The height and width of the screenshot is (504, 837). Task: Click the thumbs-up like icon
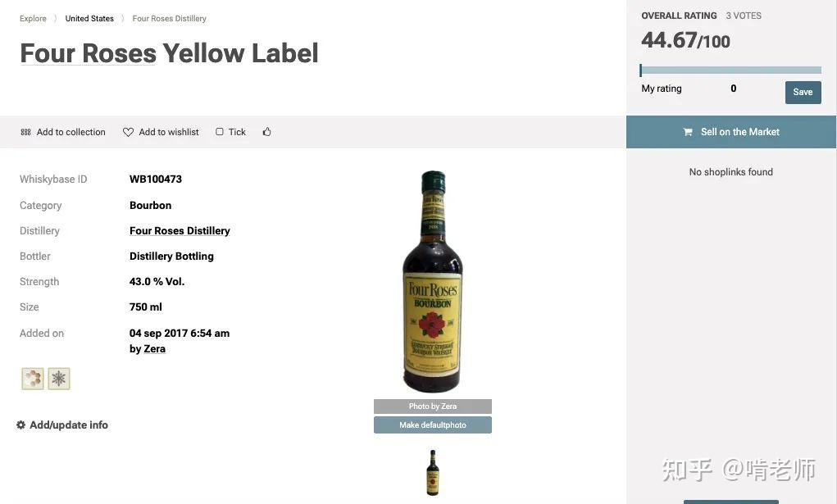[x=266, y=132]
